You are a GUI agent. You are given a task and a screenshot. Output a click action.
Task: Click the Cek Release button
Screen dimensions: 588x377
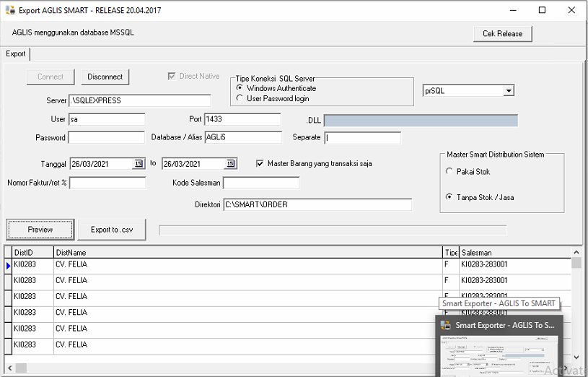tap(502, 34)
